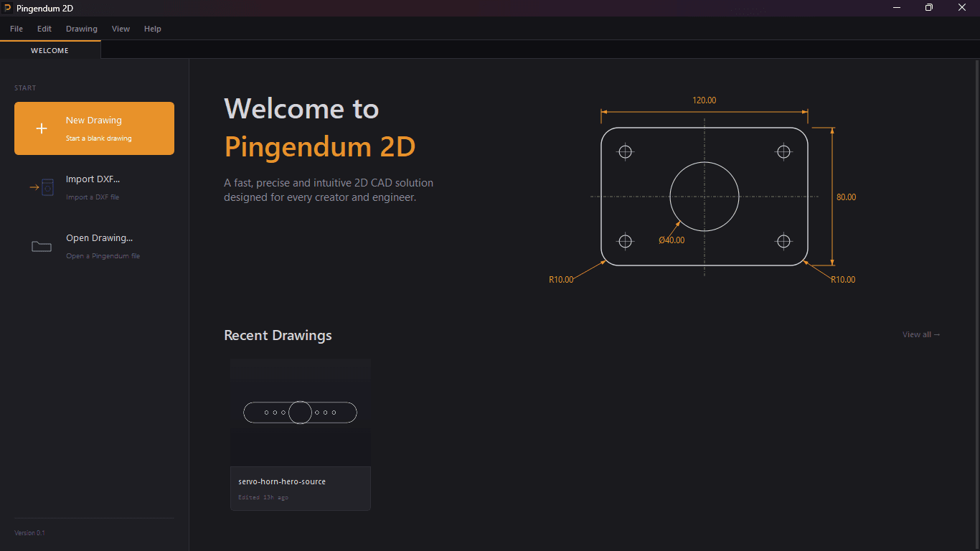Click the 80.00 dimension label

(x=846, y=197)
